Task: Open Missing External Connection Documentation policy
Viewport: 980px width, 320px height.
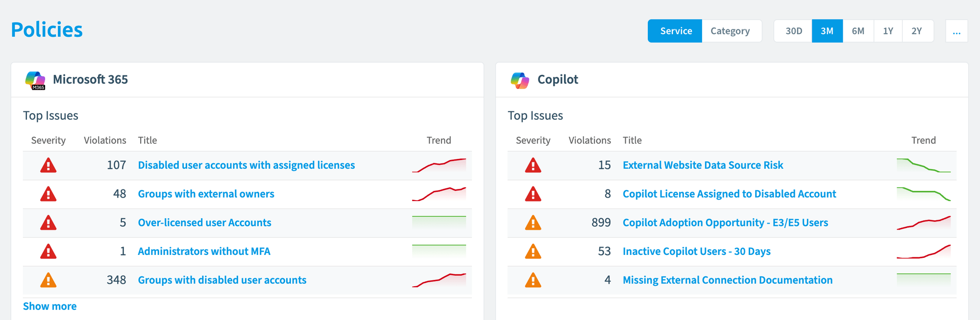Action: click(727, 280)
